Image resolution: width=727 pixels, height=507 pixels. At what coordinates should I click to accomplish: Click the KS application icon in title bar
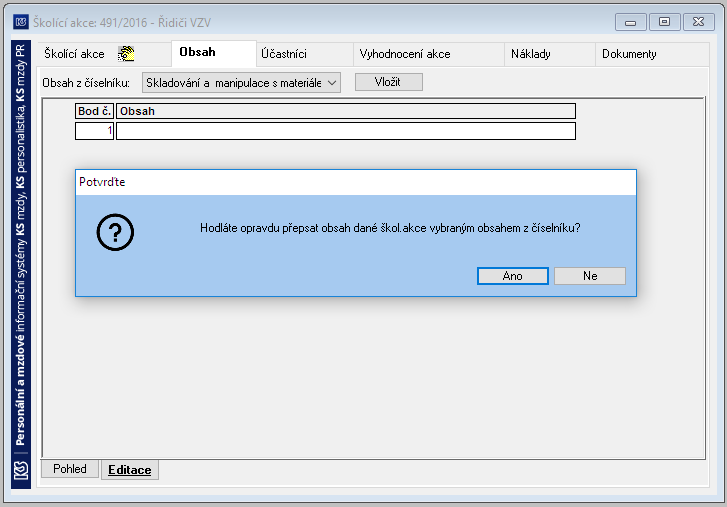(x=20, y=22)
